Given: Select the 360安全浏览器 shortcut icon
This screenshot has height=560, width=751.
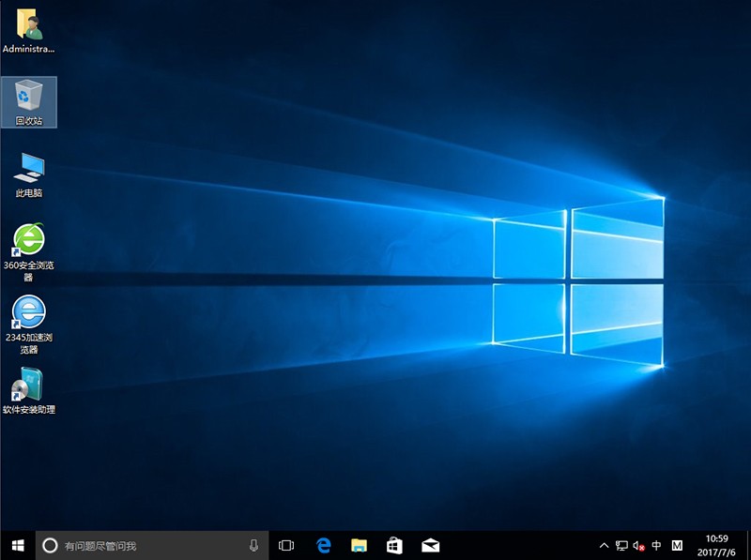Looking at the screenshot, I should click(x=29, y=251).
